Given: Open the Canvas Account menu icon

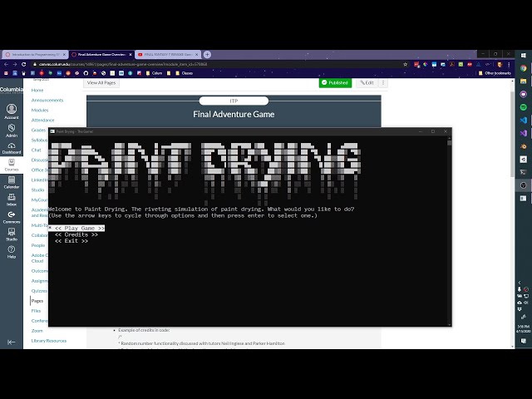Looking at the screenshot, I should tap(11, 111).
